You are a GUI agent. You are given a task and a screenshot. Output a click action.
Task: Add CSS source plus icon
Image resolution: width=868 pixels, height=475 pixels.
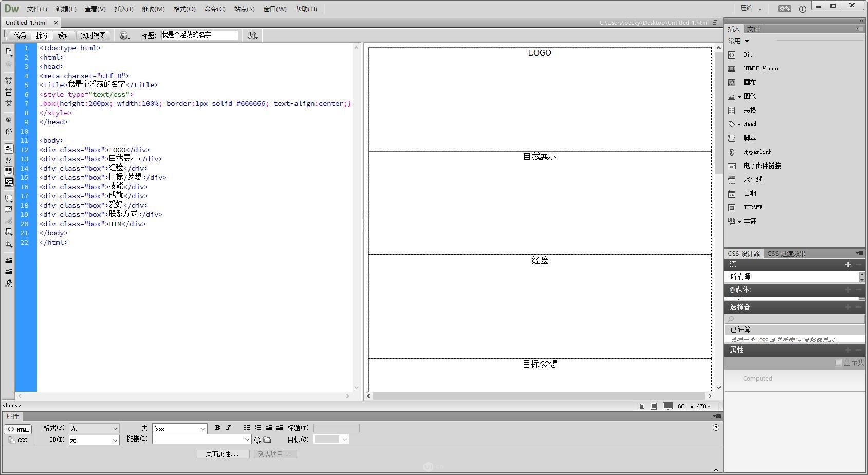[848, 265]
